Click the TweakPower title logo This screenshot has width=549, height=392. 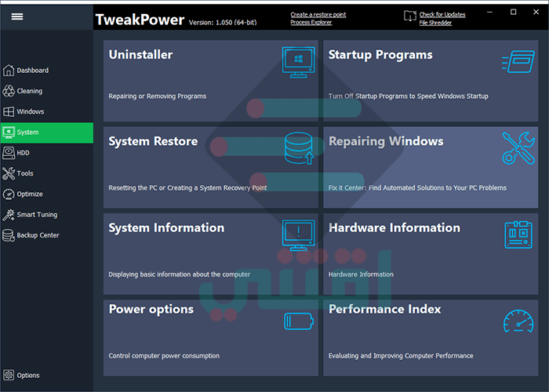[140, 20]
